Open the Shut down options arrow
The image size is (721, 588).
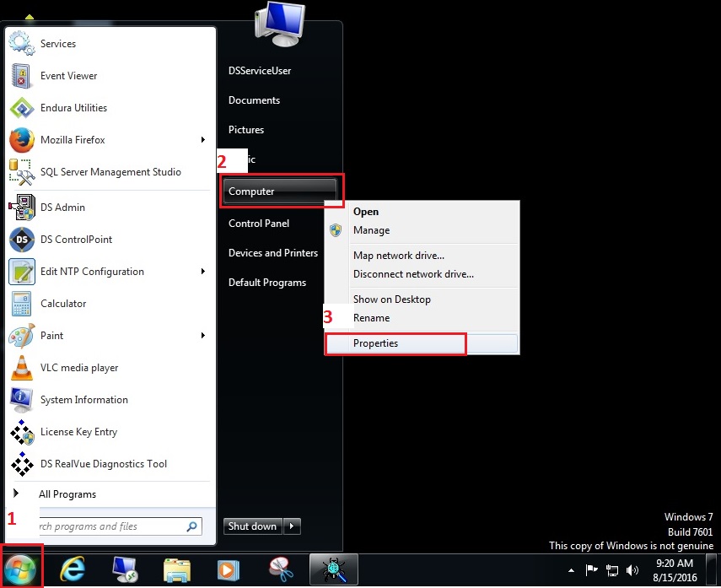[x=291, y=526]
